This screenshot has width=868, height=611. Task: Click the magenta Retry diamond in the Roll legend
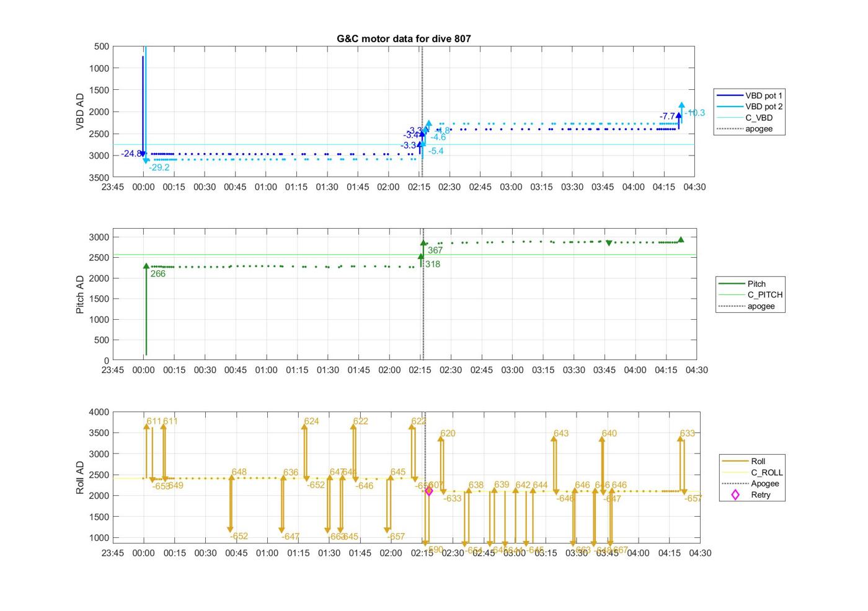tap(735, 495)
